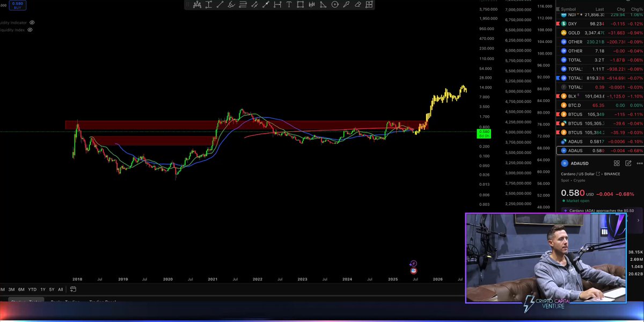Open the ADAUSD details grid view icon
This screenshot has width=644, height=322.
(617, 163)
